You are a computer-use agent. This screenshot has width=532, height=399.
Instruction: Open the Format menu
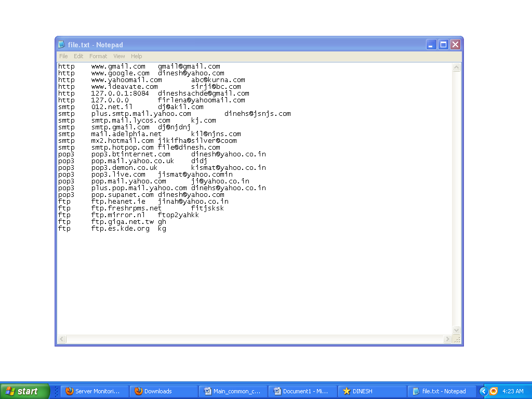(x=98, y=56)
